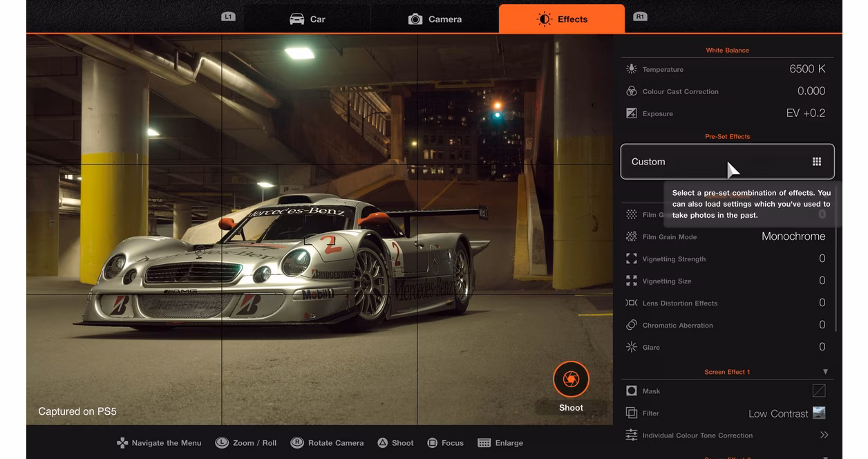Click the Rotate Camera right-stick icon
Image resolution: width=868 pixels, height=459 pixels.
[x=297, y=443]
